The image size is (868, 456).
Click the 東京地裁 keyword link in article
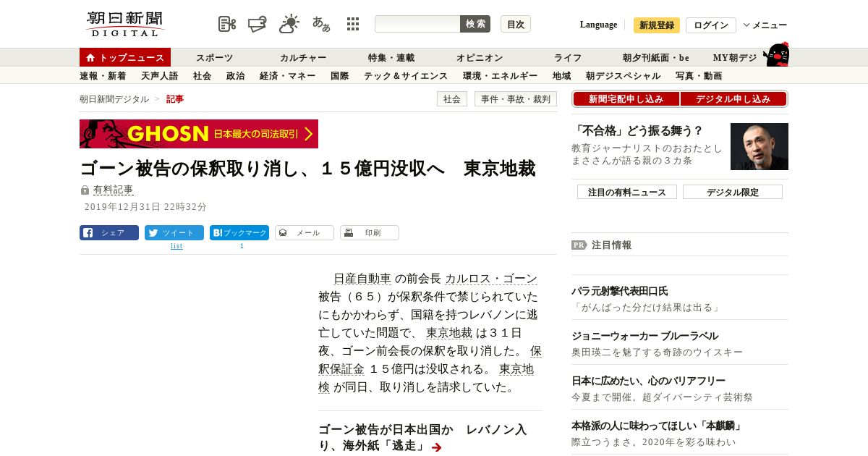click(449, 333)
